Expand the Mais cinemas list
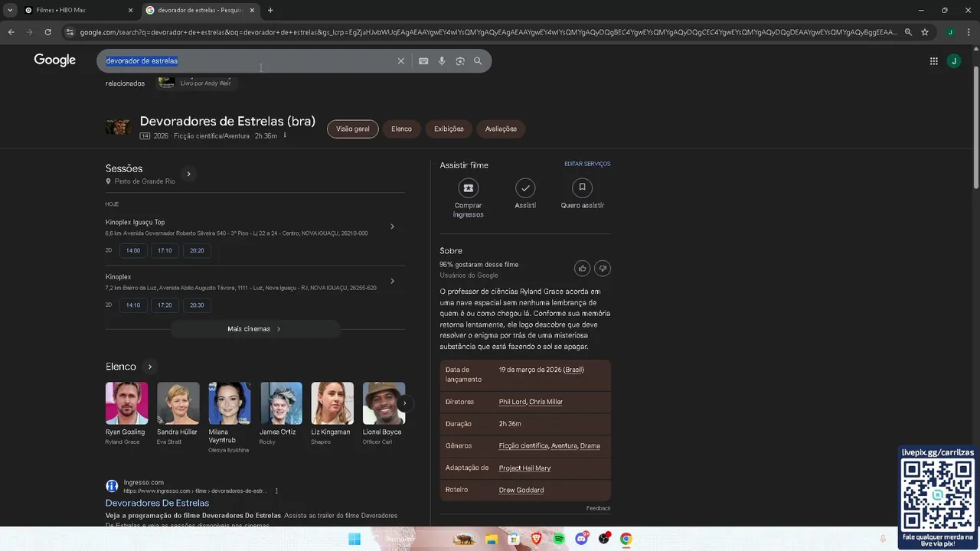The height and width of the screenshot is (551, 980). pos(255,329)
